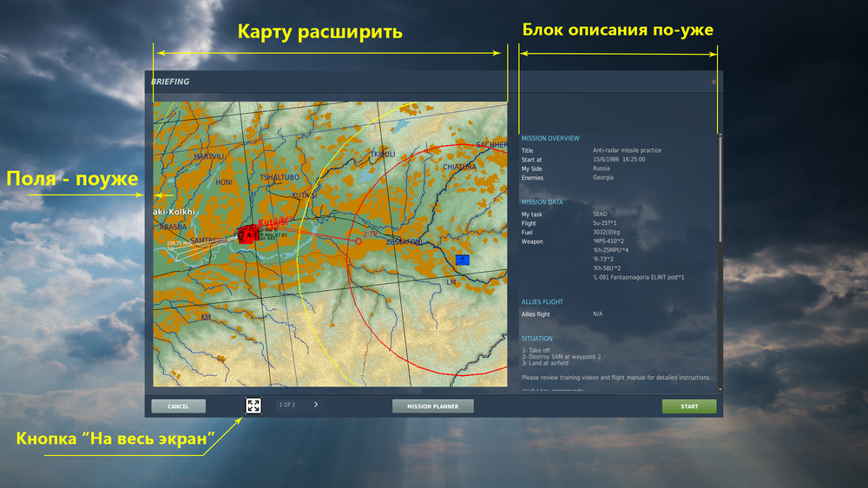Click the MISSION OVERVIEW heading
This screenshot has width=868, height=488.
tap(550, 138)
